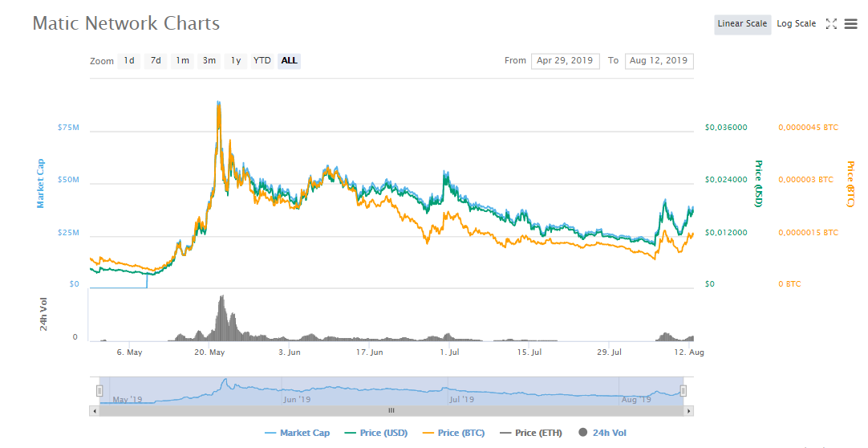Set zoom range to 3m

tap(209, 61)
